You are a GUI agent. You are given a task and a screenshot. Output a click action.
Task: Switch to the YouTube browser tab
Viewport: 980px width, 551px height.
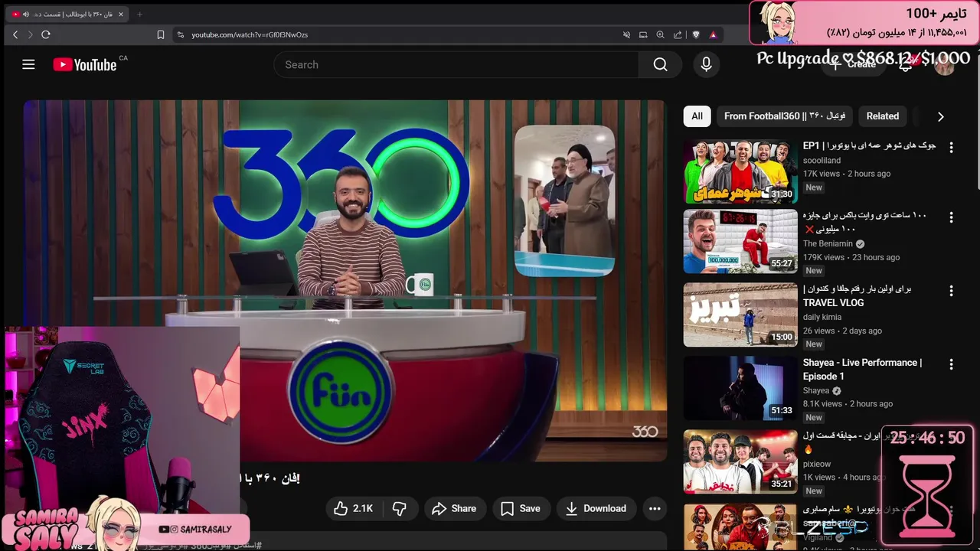pos(69,14)
